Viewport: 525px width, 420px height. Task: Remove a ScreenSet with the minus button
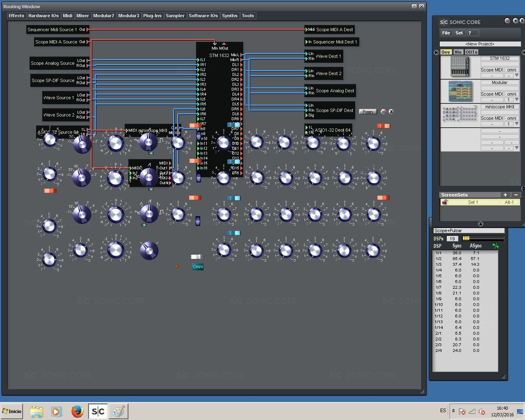click(516, 195)
